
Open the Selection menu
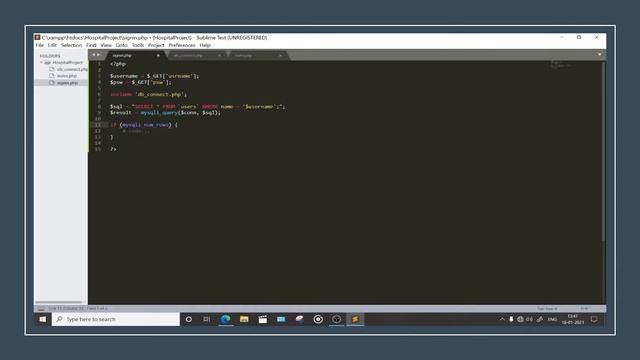[x=71, y=45]
